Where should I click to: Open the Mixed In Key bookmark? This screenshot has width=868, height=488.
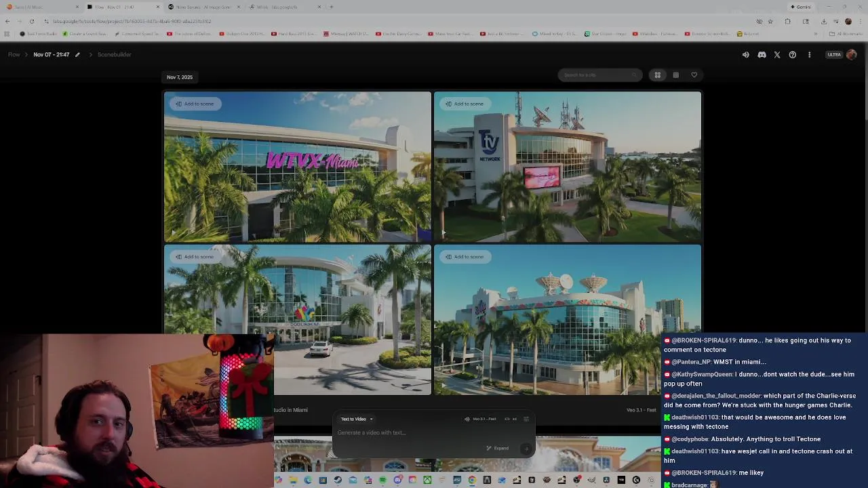[554, 34]
